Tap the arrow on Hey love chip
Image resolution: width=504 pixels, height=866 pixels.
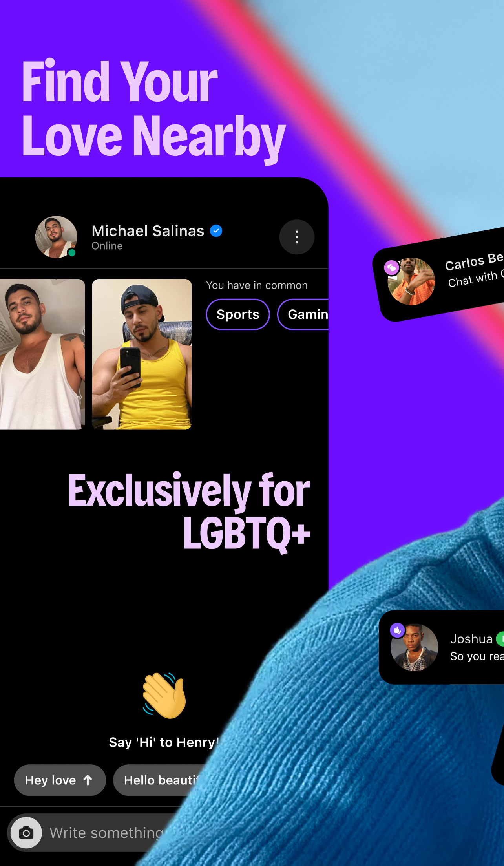pyautogui.click(x=88, y=780)
